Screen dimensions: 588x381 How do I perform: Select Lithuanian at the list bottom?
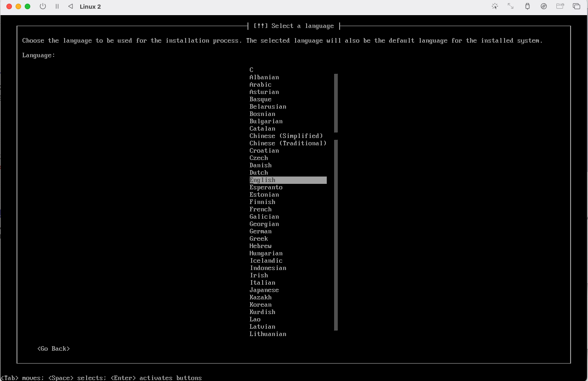pos(268,334)
